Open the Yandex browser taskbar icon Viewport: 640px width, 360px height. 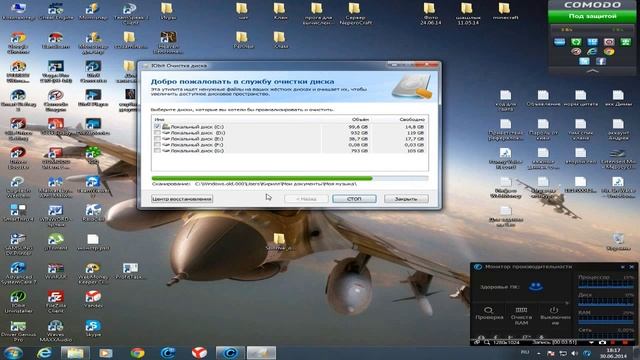coord(199,353)
